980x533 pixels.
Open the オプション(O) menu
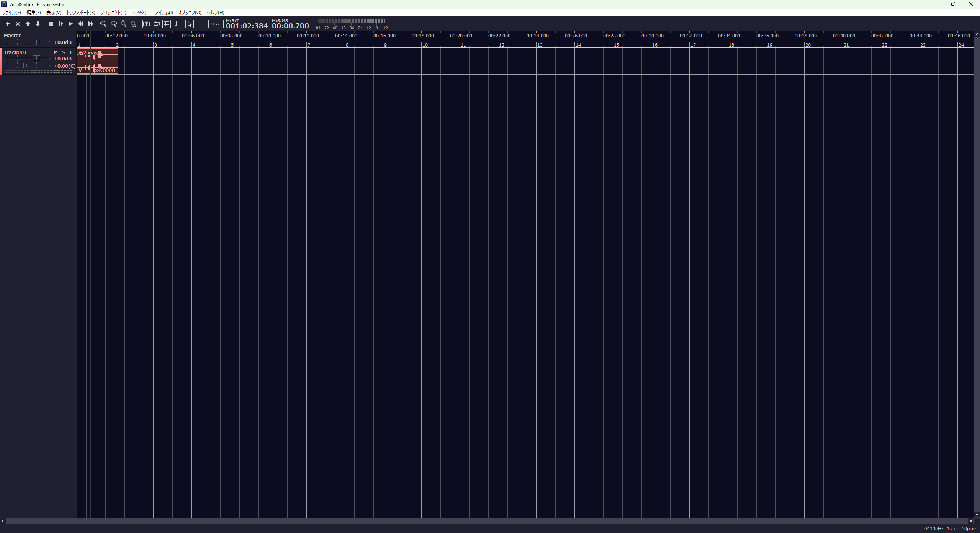pos(190,13)
